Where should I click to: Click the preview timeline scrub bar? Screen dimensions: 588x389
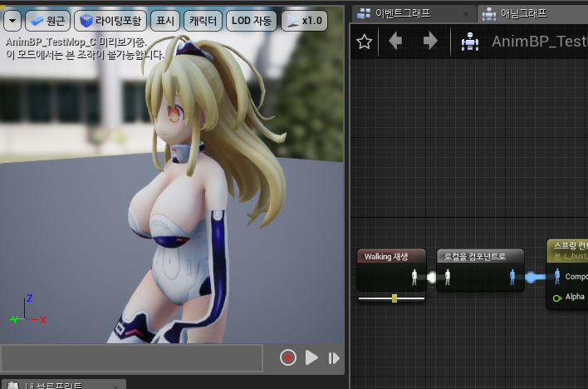pyautogui.click(x=131, y=358)
